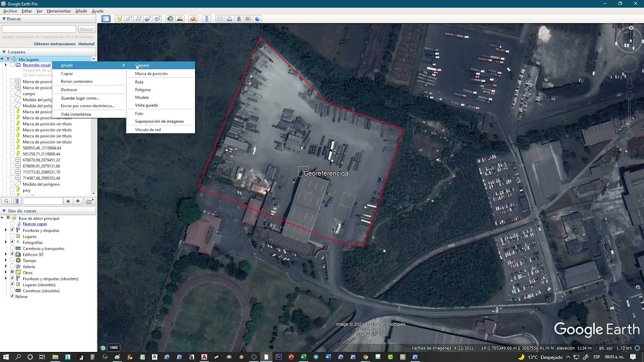Click the compass north indicator
The height and width of the screenshot is (362, 644).
631,28
